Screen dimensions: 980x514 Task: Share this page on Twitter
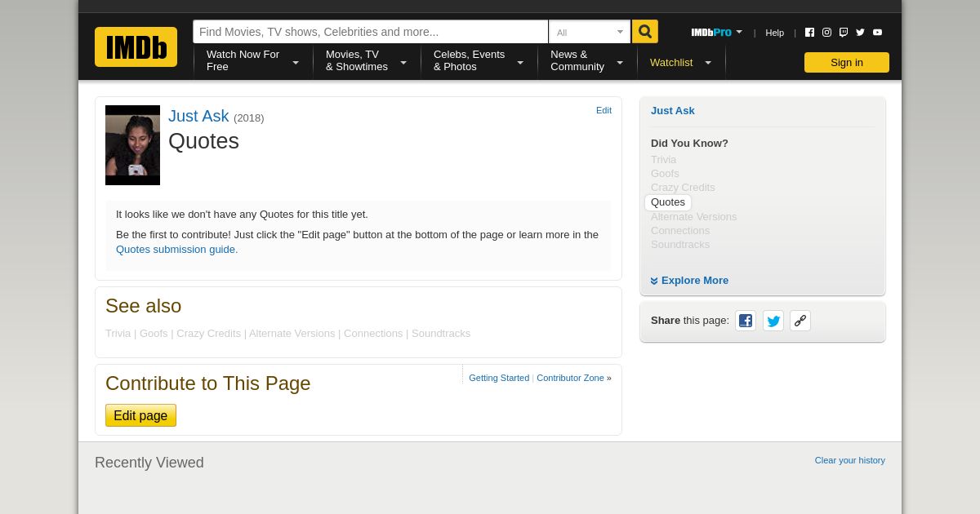coord(773,321)
